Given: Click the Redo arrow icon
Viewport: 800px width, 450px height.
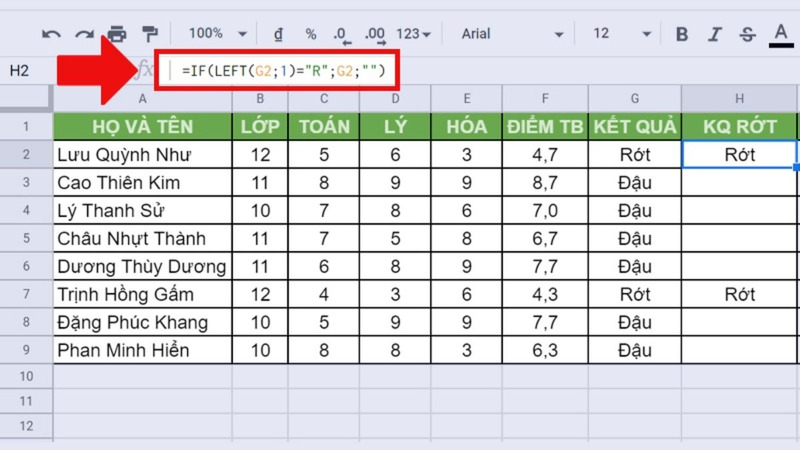Looking at the screenshot, I should pos(83,34).
